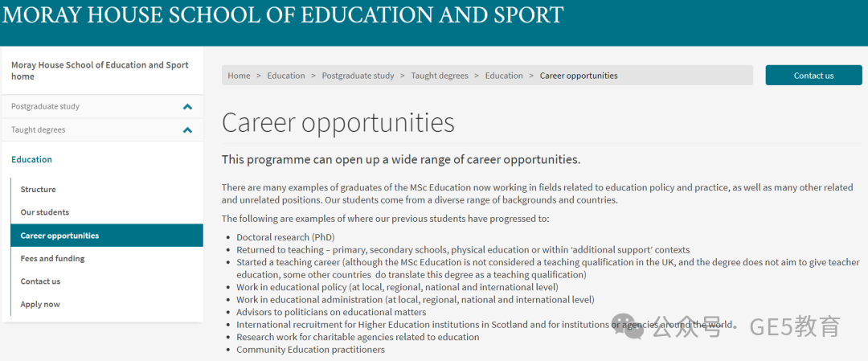Viewport: 868px width, 361px height.
Task: Collapse the Taught degrees chevron arrow
Action: [x=187, y=130]
